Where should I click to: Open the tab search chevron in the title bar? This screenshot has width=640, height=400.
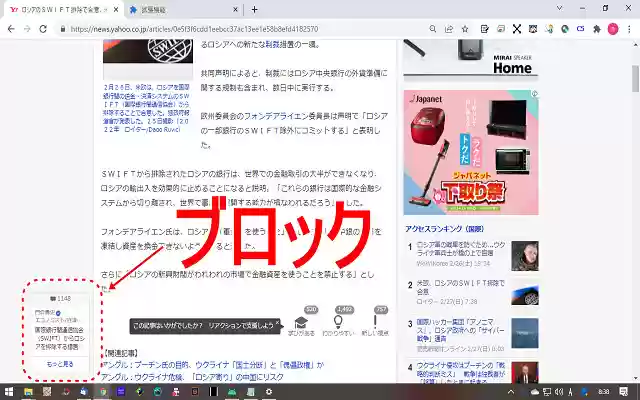click(560, 8)
